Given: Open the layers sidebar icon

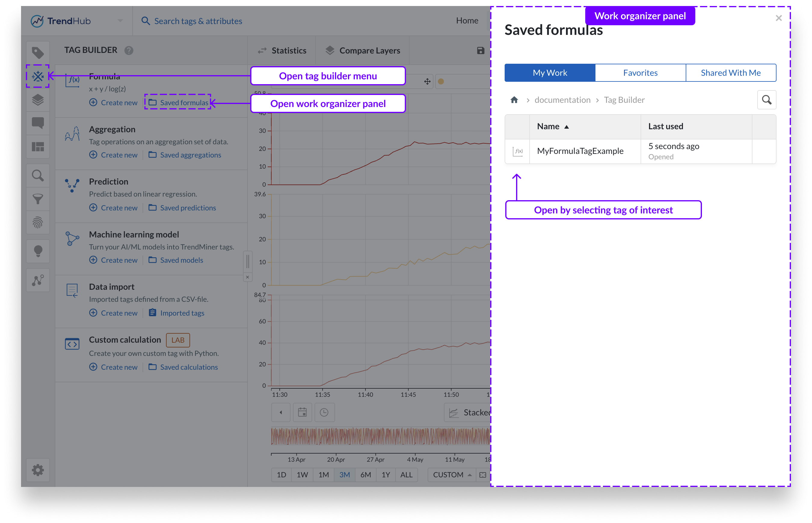Looking at the screenshot, I should [x=38, y=100].
